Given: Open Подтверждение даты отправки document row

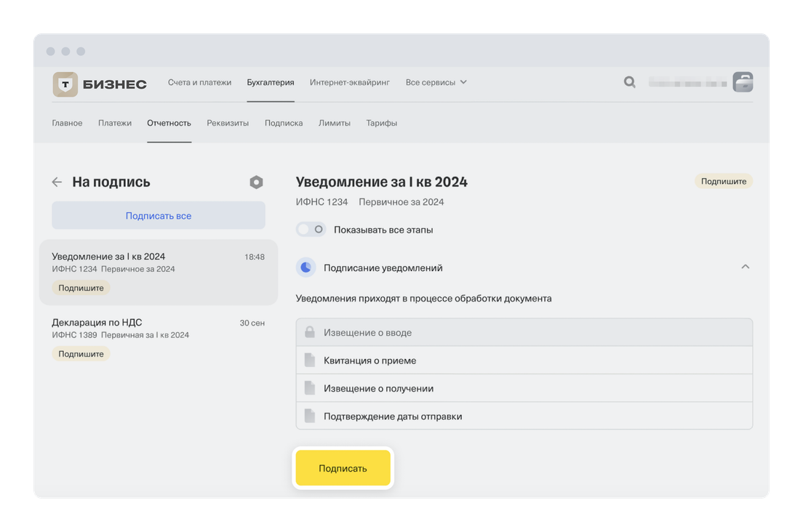Looking at the screenshot, I should (524, 416).
